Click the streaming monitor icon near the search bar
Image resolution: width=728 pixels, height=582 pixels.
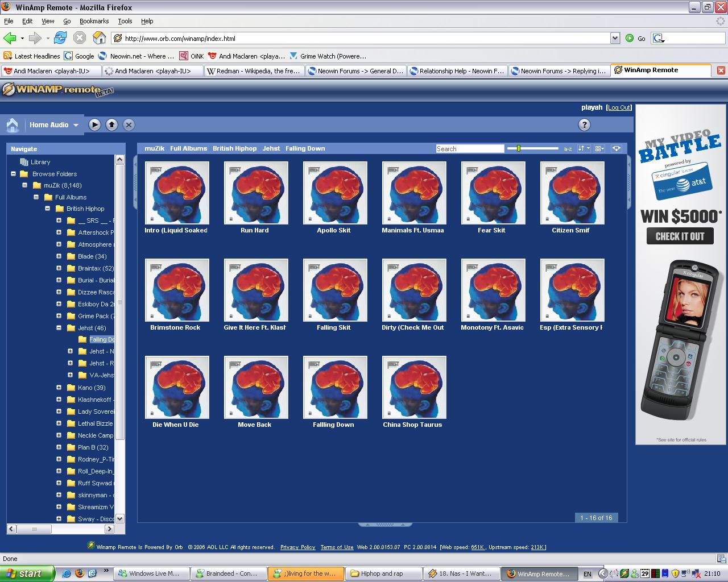617,148
